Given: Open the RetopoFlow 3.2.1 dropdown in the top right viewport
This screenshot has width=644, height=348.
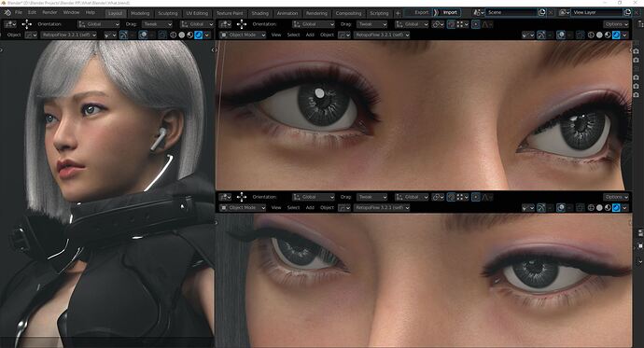Looking at the screenshot, I should pyautogui.click(x=382, y=35).
